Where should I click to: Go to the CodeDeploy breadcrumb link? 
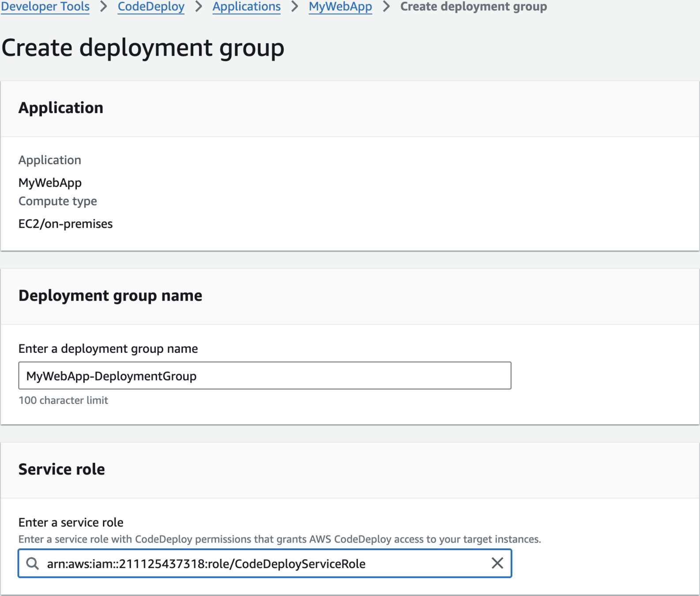[x=151, y=7]
